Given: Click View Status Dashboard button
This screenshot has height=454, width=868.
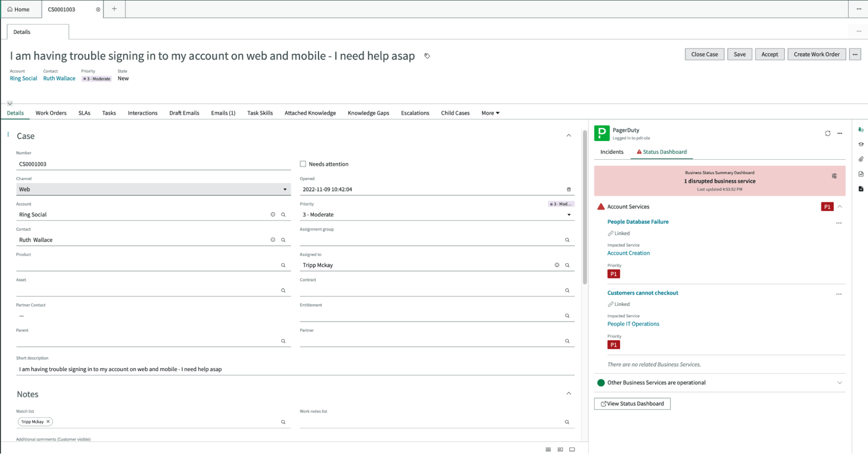Looking at the screenshot, I should [x=632, y=404].
